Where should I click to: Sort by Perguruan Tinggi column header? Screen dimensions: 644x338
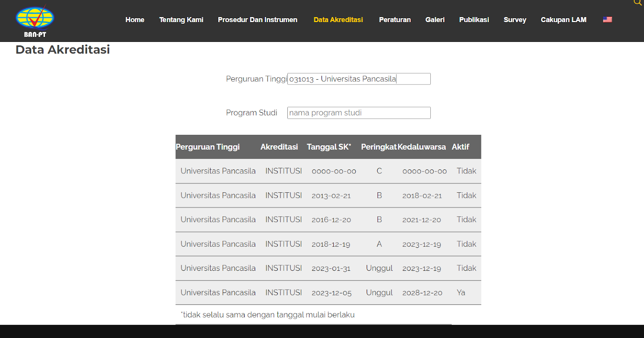coord(208,147)
